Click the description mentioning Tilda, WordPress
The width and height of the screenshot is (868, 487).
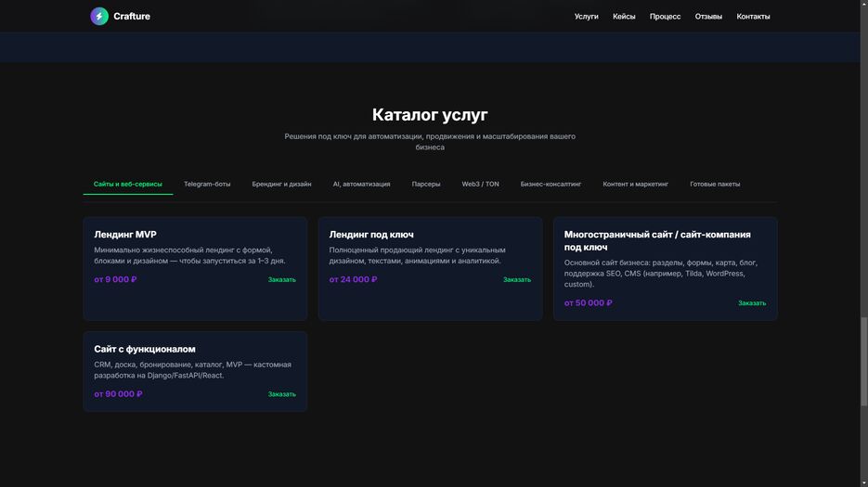661,274
